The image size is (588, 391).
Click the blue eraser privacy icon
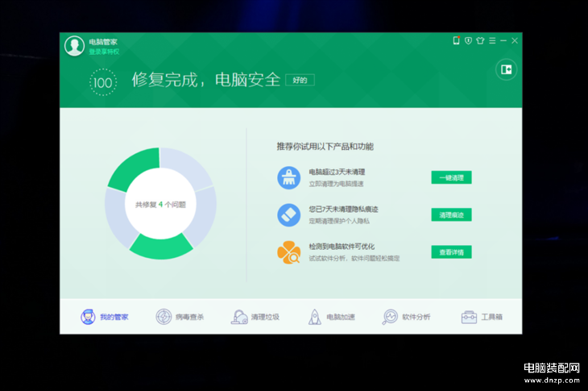tap(288, 215)
